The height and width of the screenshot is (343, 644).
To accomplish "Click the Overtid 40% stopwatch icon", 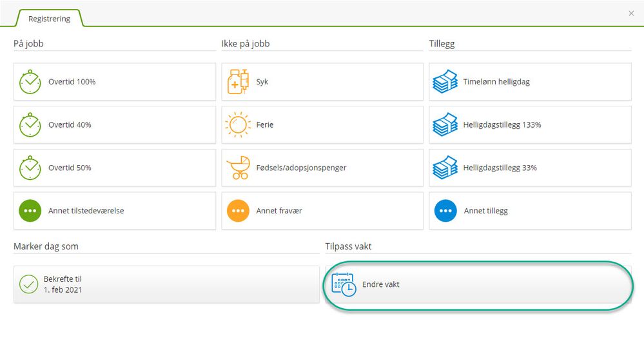I will click(x=30, y=125).
